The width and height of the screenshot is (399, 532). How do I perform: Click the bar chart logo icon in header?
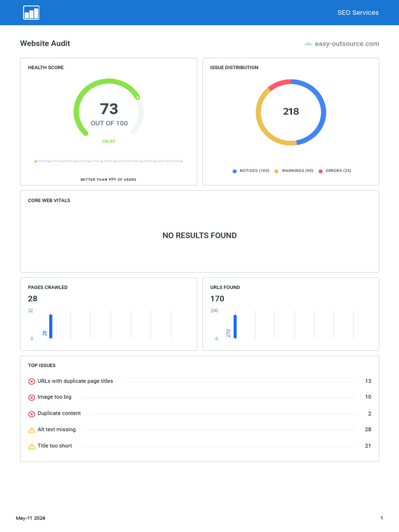(x=31, y=12)
